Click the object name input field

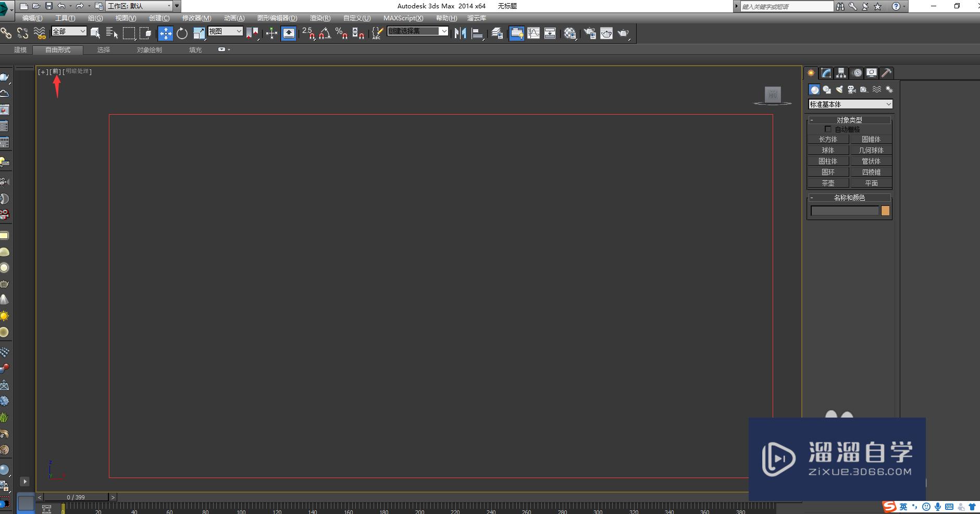pos(845,211)
